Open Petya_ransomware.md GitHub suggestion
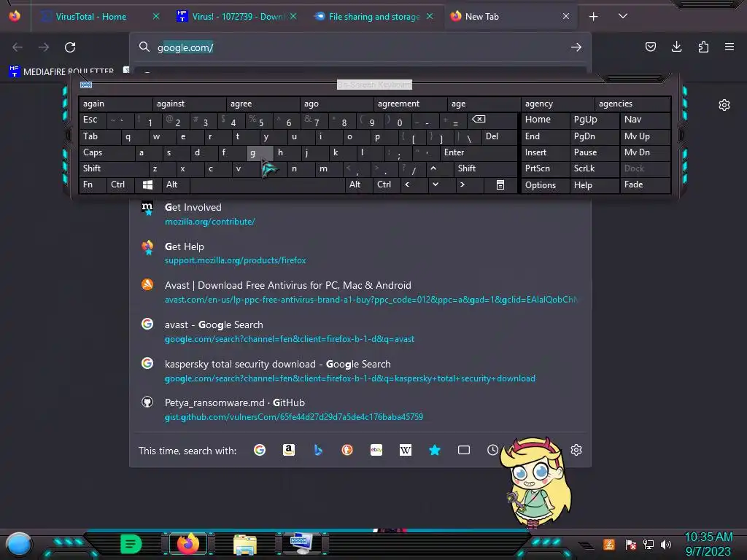This screenshot has width=747, height=560. [360, 410]
